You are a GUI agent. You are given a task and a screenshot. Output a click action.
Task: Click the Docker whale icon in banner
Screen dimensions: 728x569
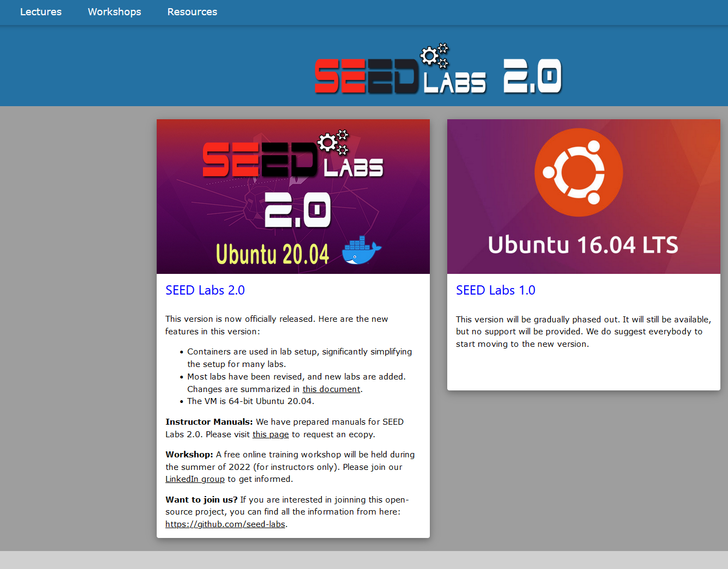pyautogui.click(x=362, y=250)
